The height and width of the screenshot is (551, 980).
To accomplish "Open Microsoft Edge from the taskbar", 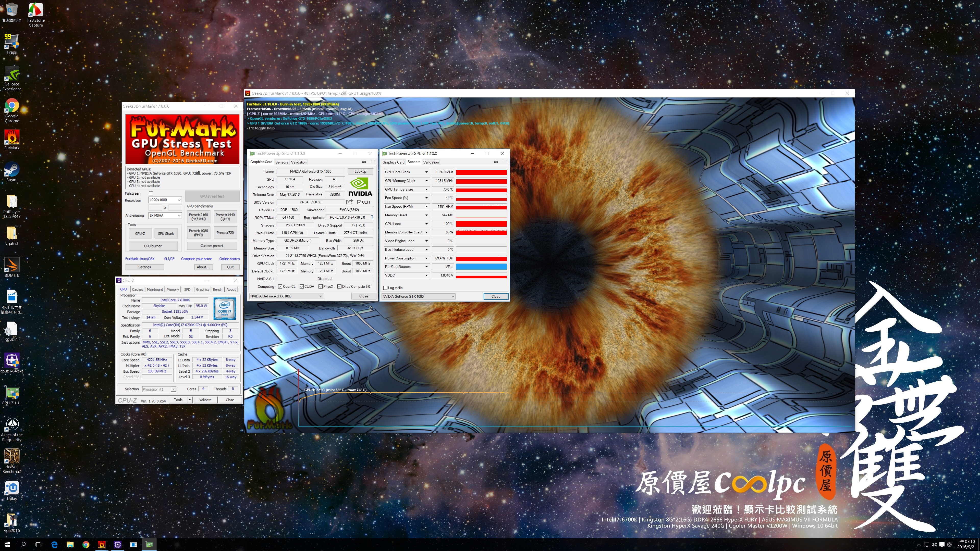I will tap(54, 545).
